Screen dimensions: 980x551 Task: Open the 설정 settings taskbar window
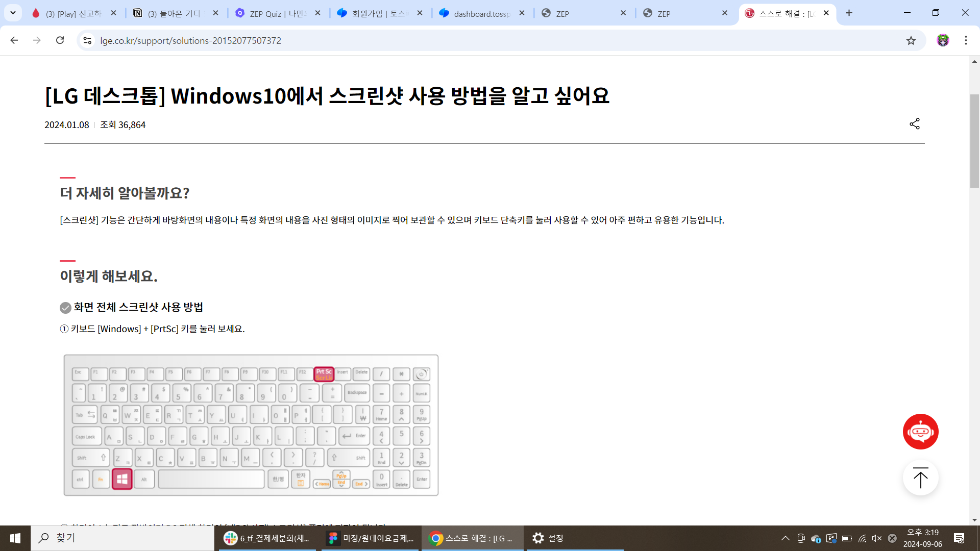pyautogui.click(x=575, y=538)
